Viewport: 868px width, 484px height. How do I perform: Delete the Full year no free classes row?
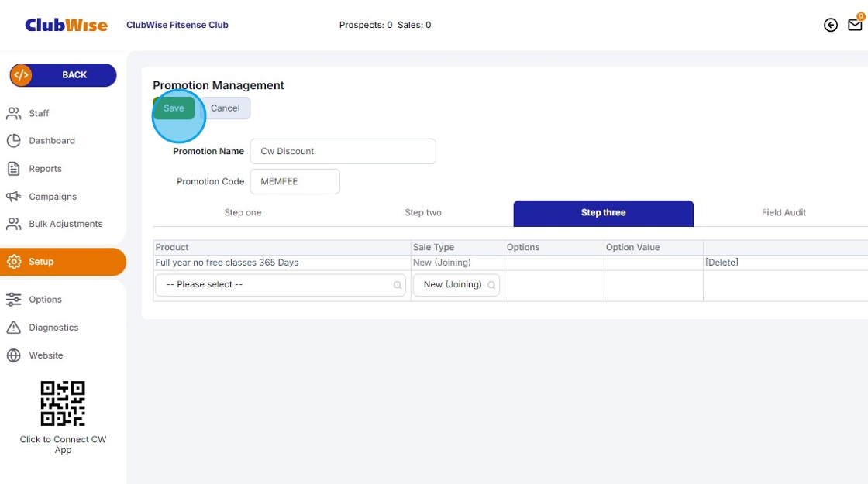coord(722,263)
